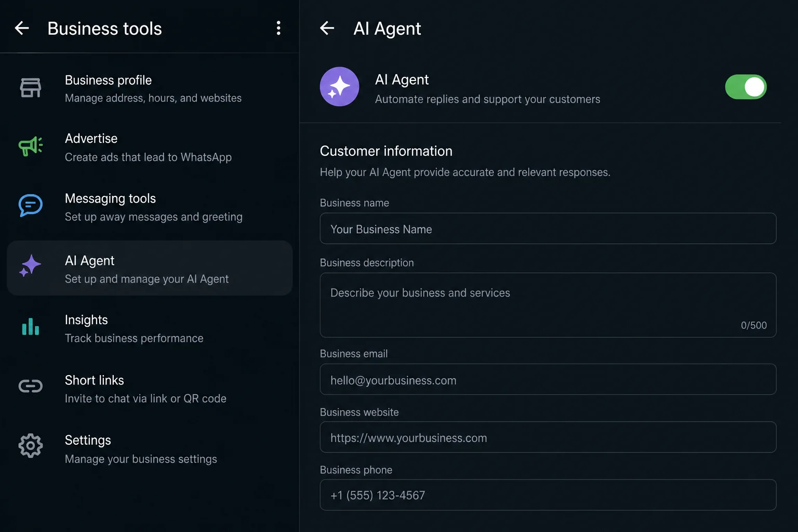Open the Advertise menu item
The image size is (798, 532).
tap(150, 147)
